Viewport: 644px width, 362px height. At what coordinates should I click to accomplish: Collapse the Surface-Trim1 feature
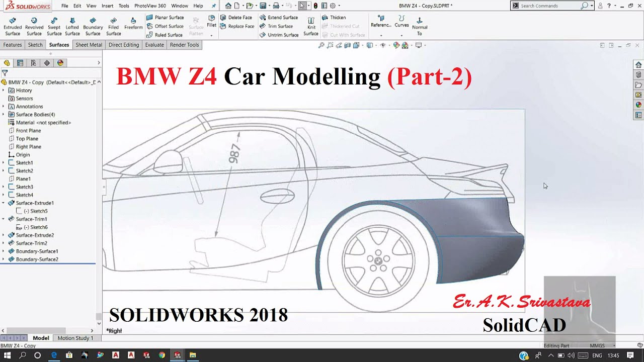pos(4,219)
